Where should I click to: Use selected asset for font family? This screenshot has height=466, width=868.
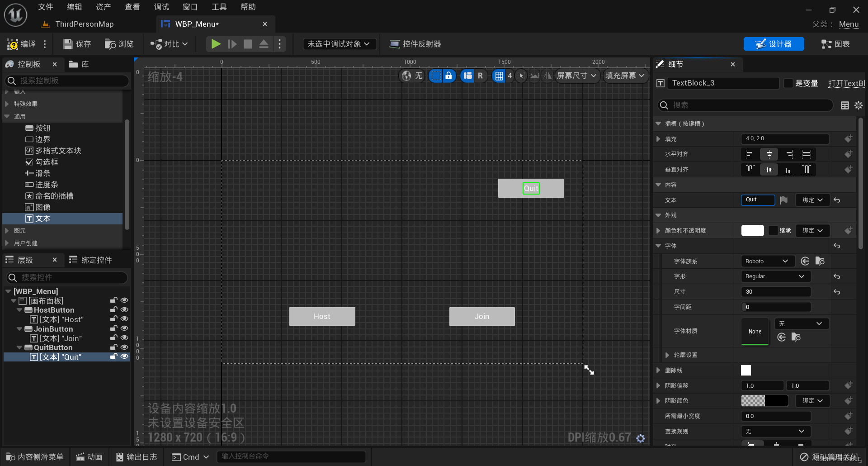pyautogui.click(x=805, y=261)
